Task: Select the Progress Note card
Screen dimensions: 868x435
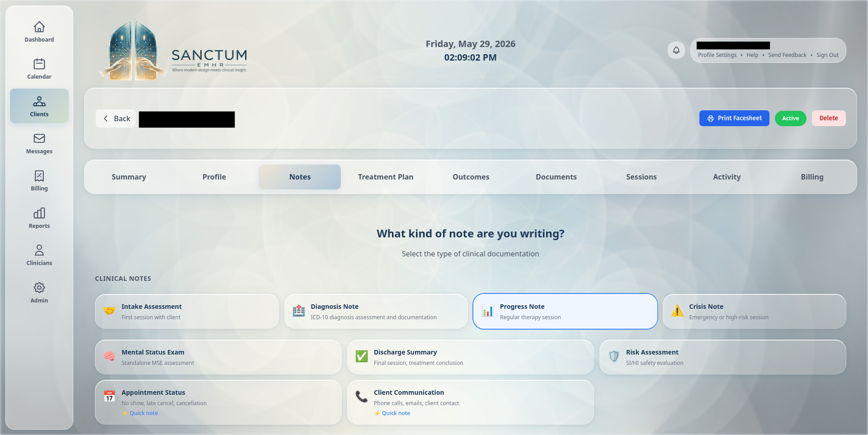Action: point(565,312)
